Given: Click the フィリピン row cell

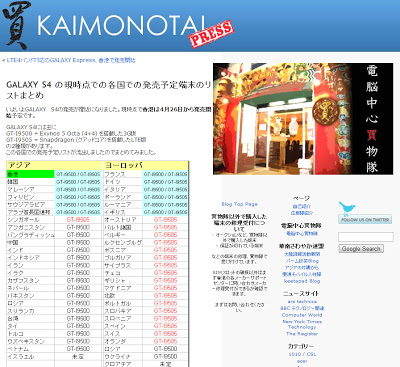Looking at the screenshot, I should tap(30, 197).
